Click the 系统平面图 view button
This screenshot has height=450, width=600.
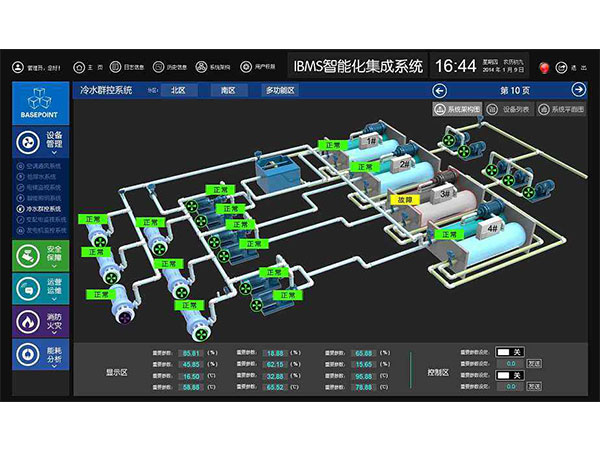(x=561, y=109)
